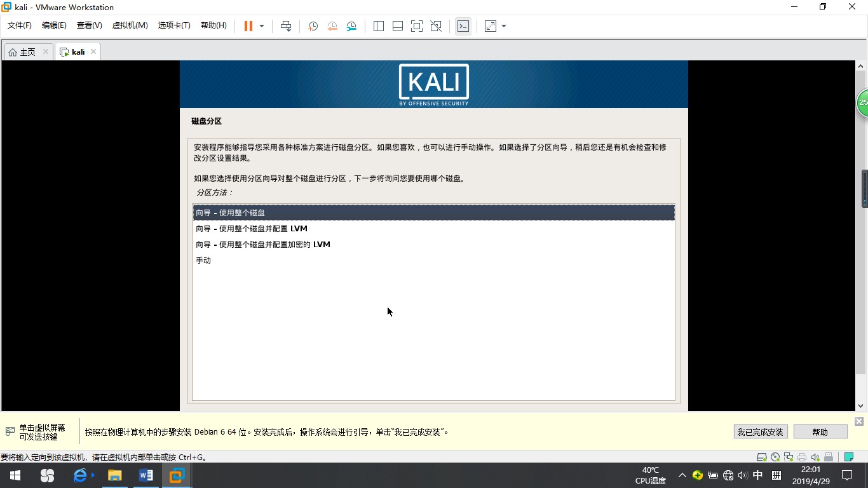868x488 pixels.
Task: Take a snapshot of this virtual machine
Action: click(x=313, y=26)
